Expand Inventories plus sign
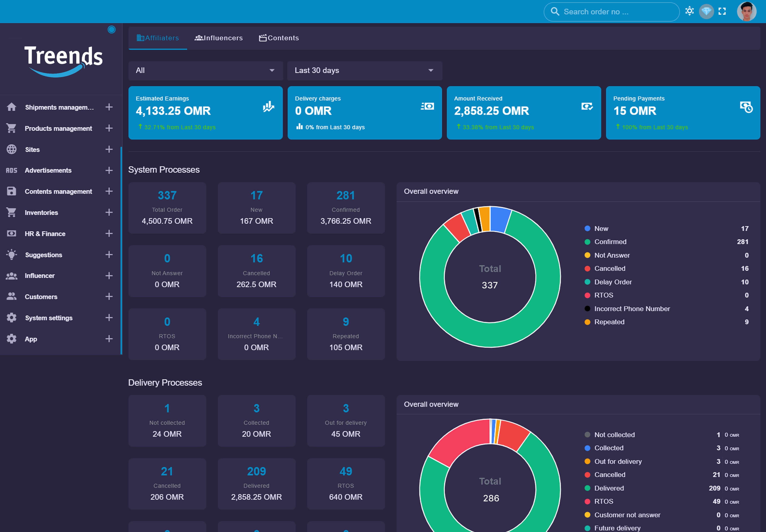Viewport: 766px width, 532px height. [x=109, y=212]
